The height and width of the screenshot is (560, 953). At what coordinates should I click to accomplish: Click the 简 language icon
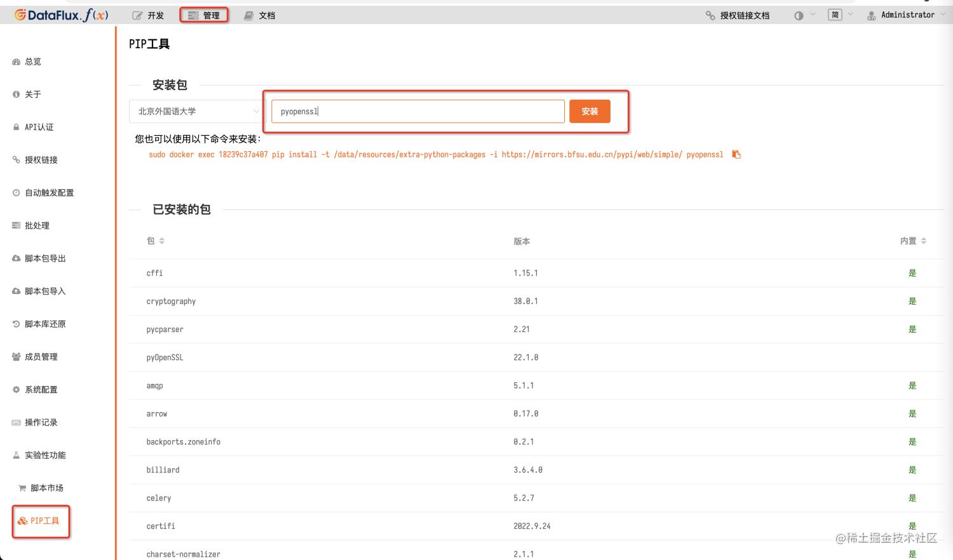coord(835,15)
